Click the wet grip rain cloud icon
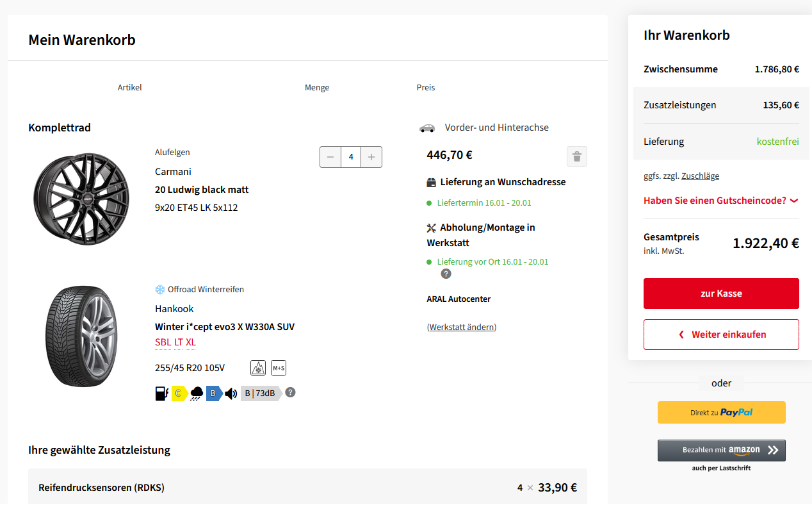This screenshot has width=812, height=505. tap(197, 393)
